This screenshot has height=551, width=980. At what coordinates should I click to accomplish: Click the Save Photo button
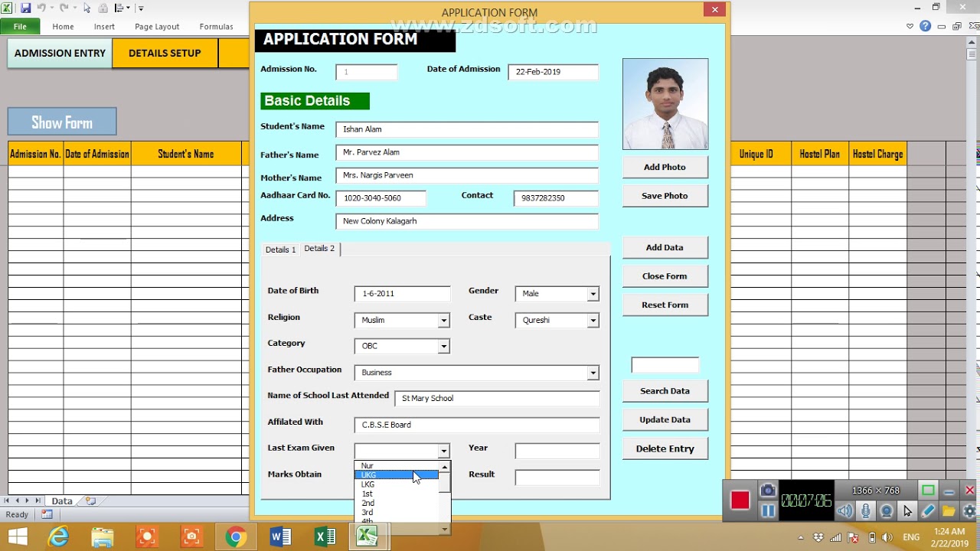coord(665,196)
